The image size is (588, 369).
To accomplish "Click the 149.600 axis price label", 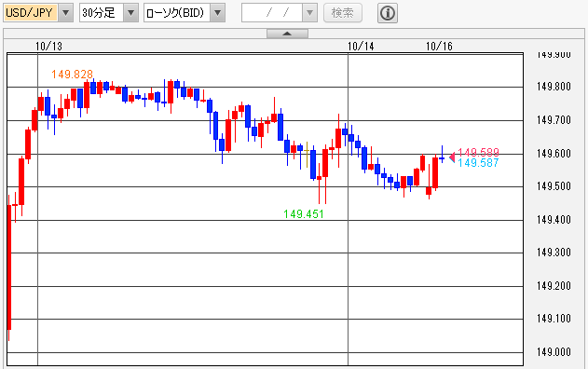I will click(554, 154).
